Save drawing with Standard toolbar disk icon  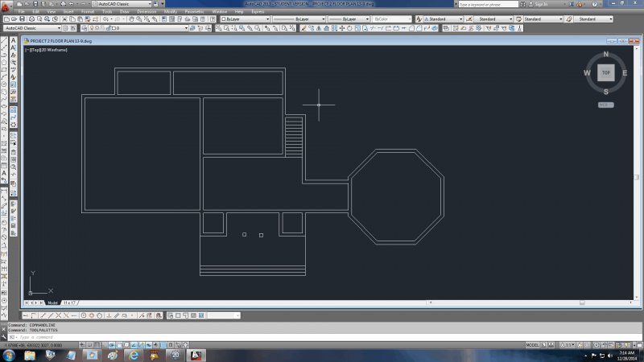(23, 19)
